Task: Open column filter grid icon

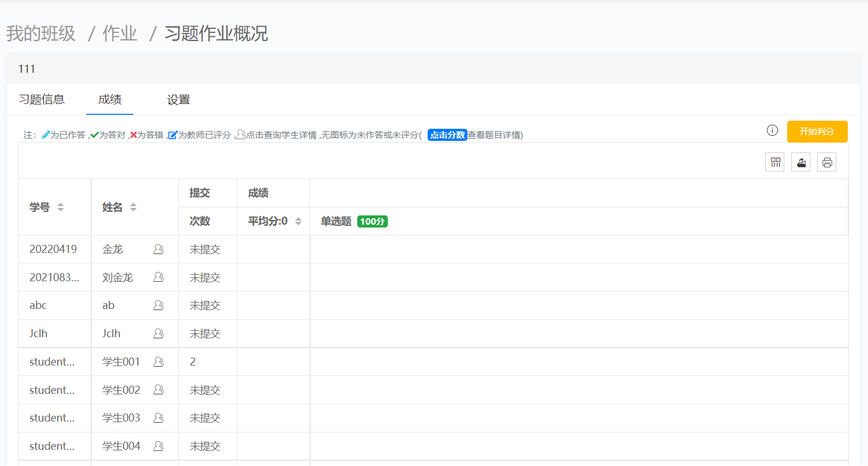Action: [x=775, y=162]
